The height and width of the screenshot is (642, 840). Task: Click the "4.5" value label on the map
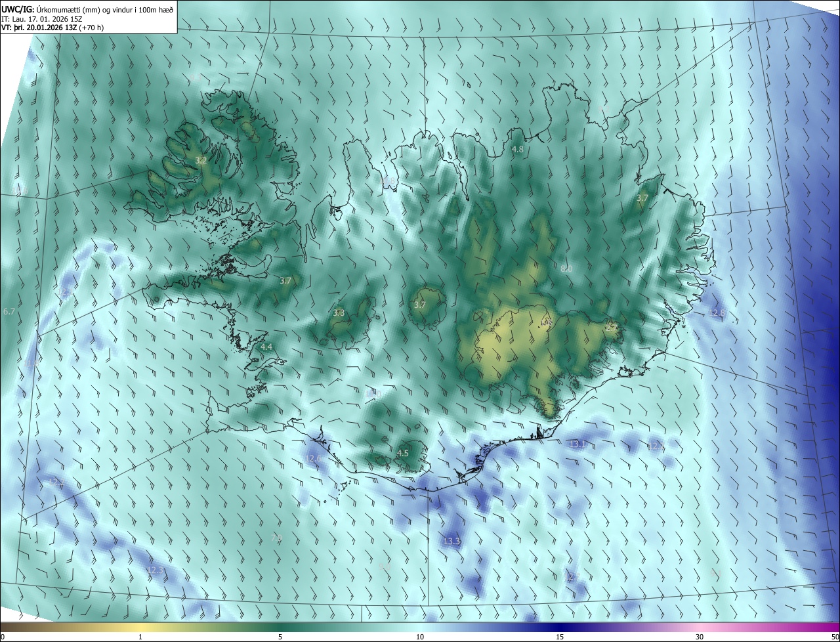pos(403,453)
